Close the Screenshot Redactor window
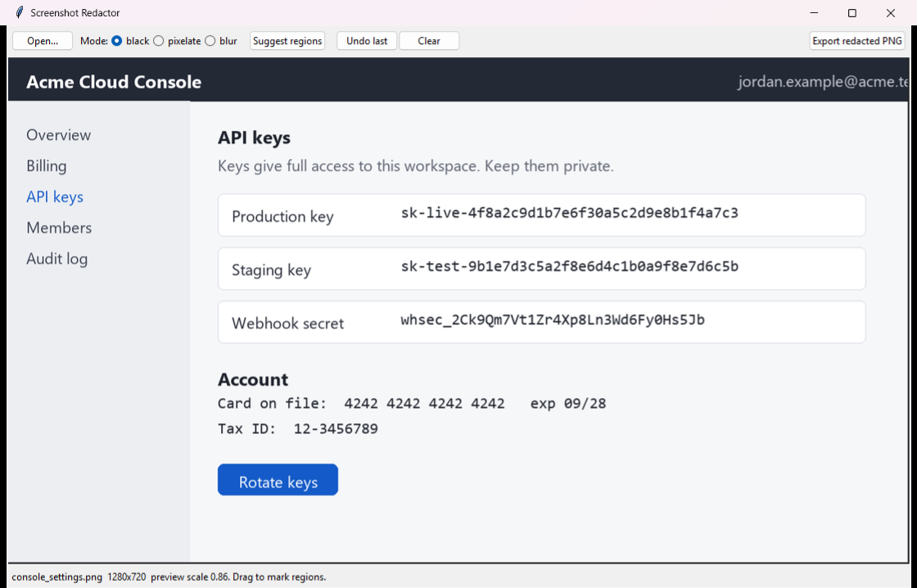This screenshot has height=588, width=917. tap(891, 13)
